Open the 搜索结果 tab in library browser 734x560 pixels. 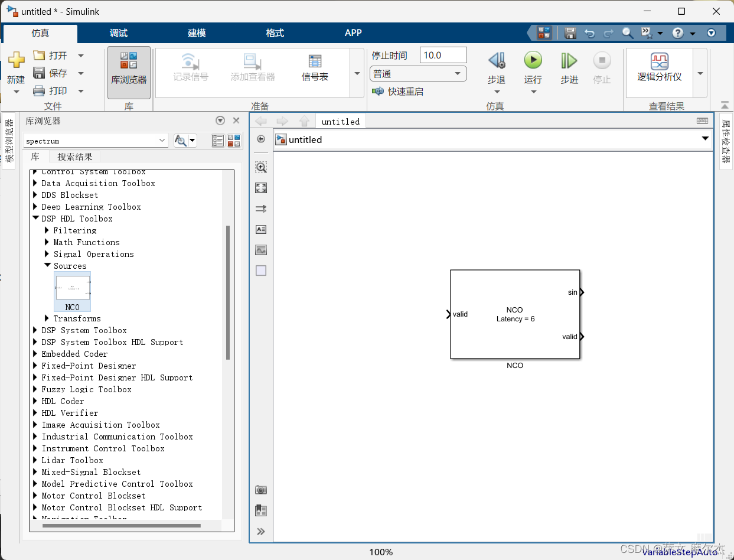tap(74, 156)
